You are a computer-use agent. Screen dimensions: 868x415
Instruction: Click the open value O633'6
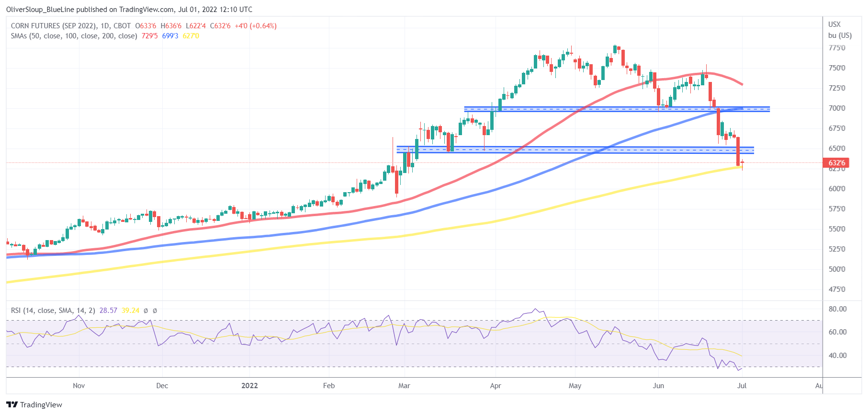(x=146, y=26)
